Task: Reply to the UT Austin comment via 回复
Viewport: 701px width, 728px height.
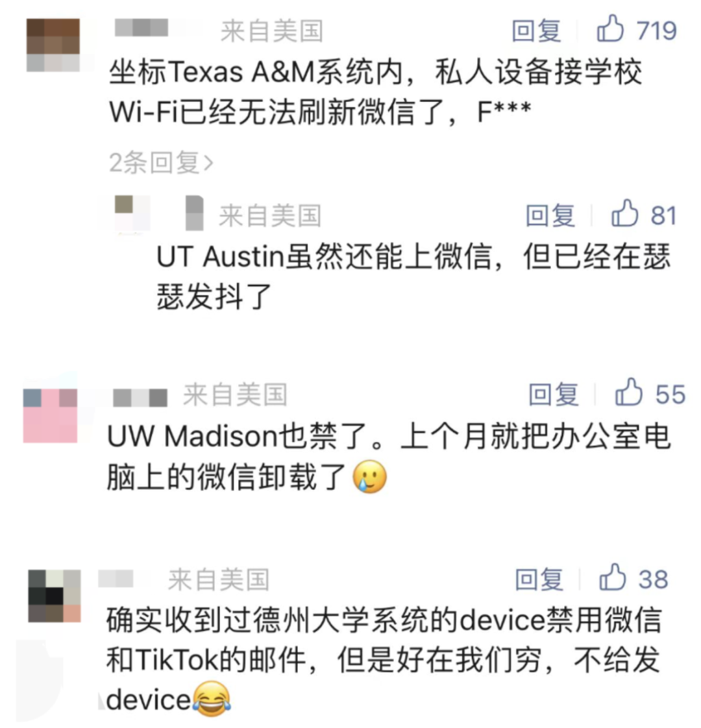Action: pos(550,215)
